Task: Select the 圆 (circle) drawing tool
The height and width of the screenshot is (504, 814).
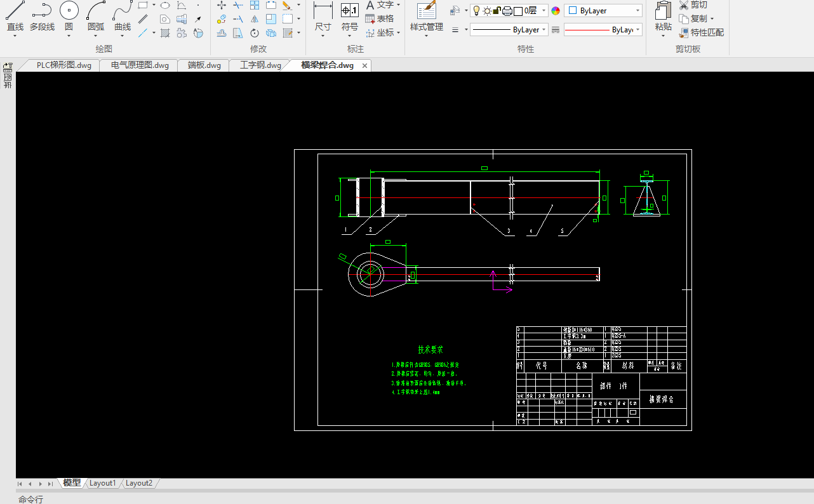Action: (69, 17)
